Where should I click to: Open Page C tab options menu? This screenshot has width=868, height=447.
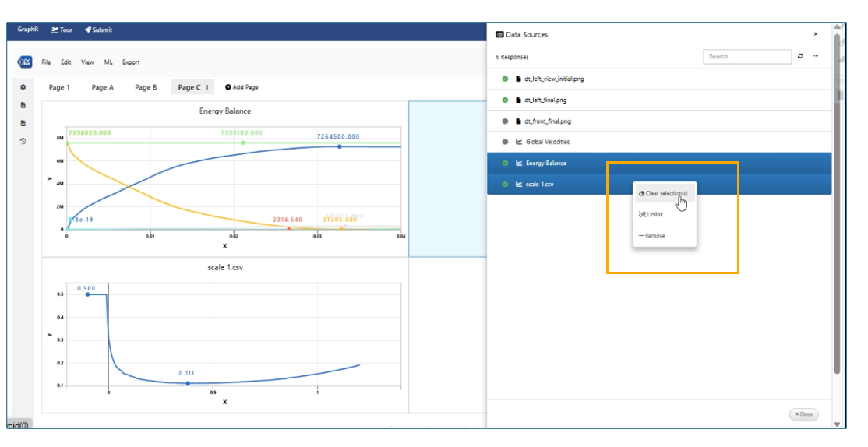pos(207,87)
